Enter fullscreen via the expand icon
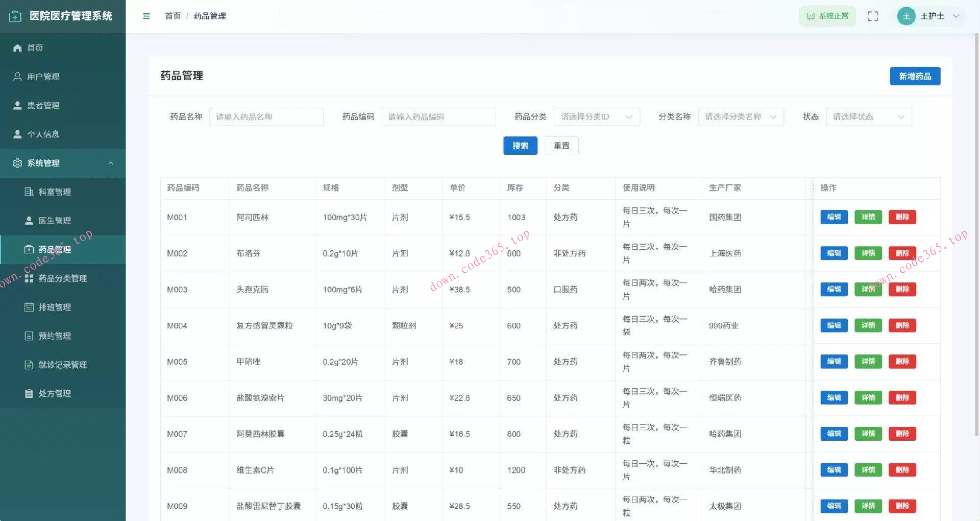Image resolution: width=980 pixels, height=521 pixels. (x=873, y=16)
